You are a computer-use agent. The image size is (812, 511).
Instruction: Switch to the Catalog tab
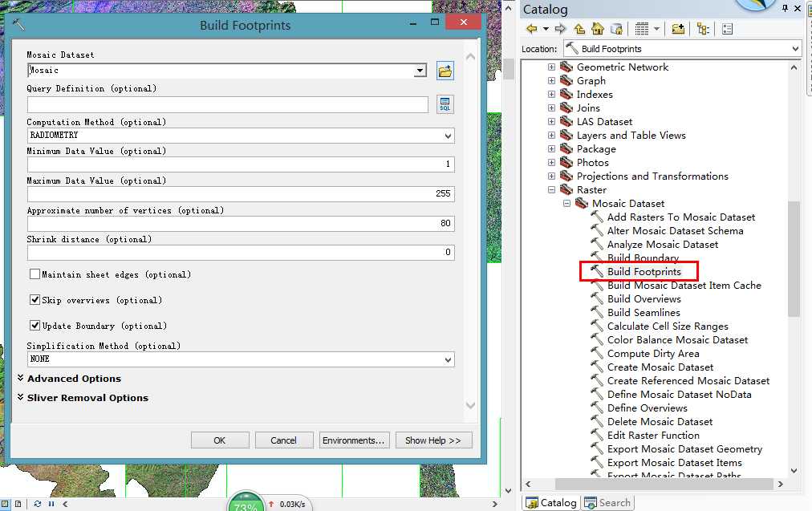pos(550,503)
